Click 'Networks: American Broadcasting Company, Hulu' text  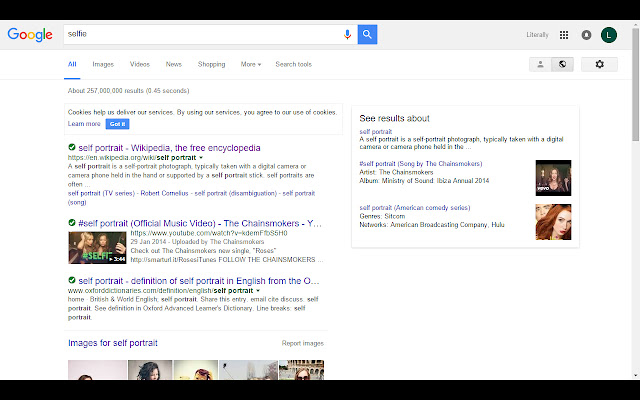432,224
